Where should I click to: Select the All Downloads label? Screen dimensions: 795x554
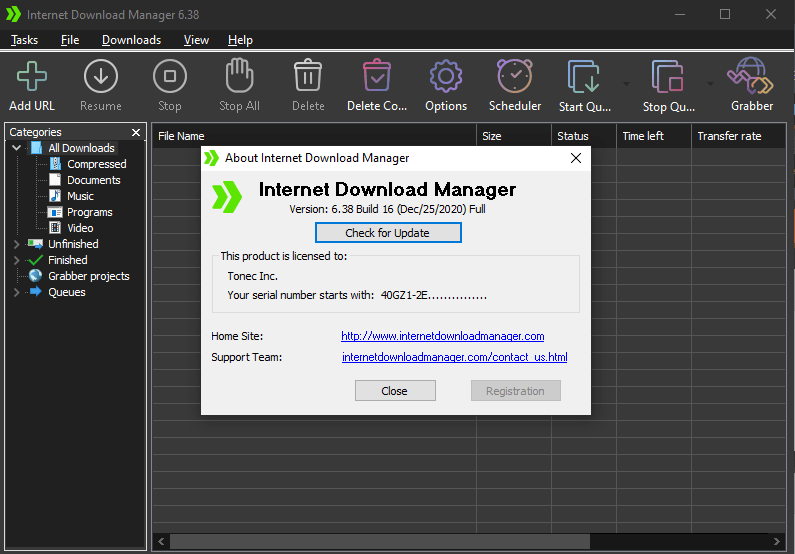82,147
